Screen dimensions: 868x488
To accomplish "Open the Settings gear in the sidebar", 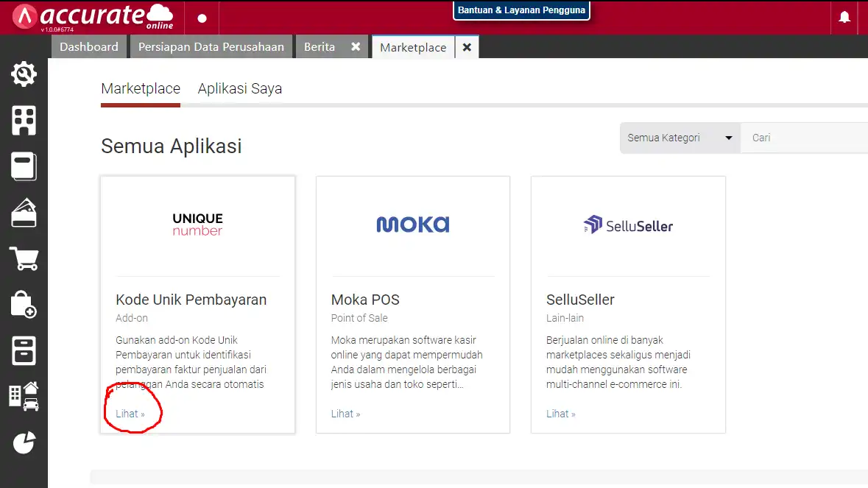I will [24, 74].
